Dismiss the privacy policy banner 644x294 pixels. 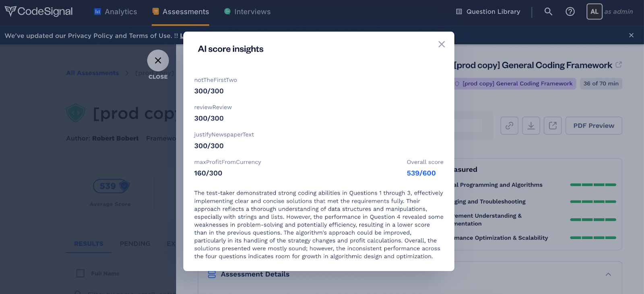[631, 35]
